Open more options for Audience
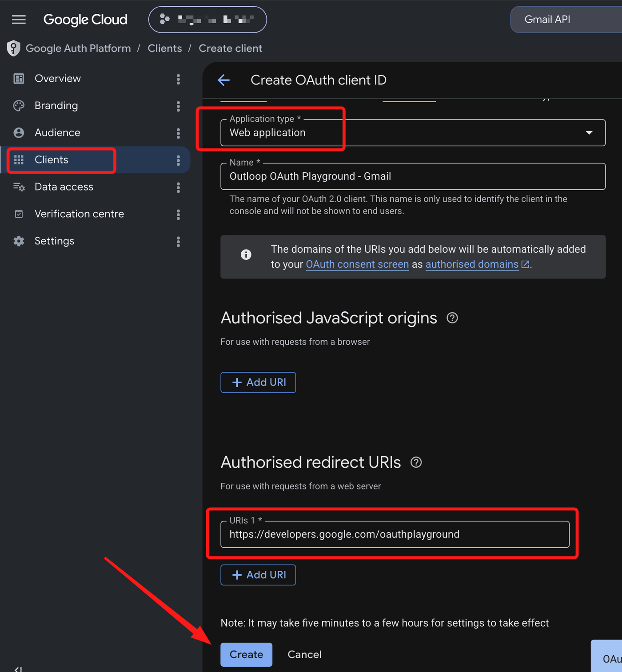Viewport: 622px width, 672px height. (178, 133)
